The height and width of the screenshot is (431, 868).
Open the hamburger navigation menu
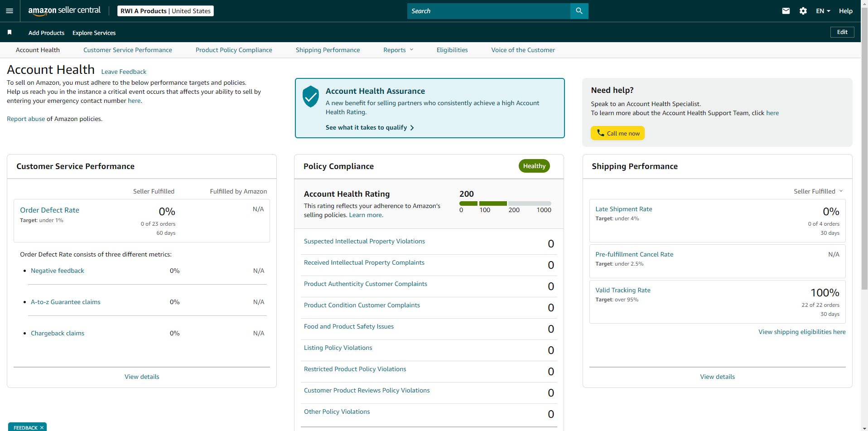point(10,11)
